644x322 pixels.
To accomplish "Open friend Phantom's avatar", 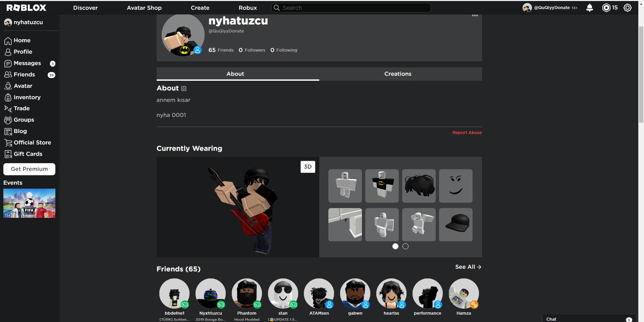I will [x=247, y=294].
